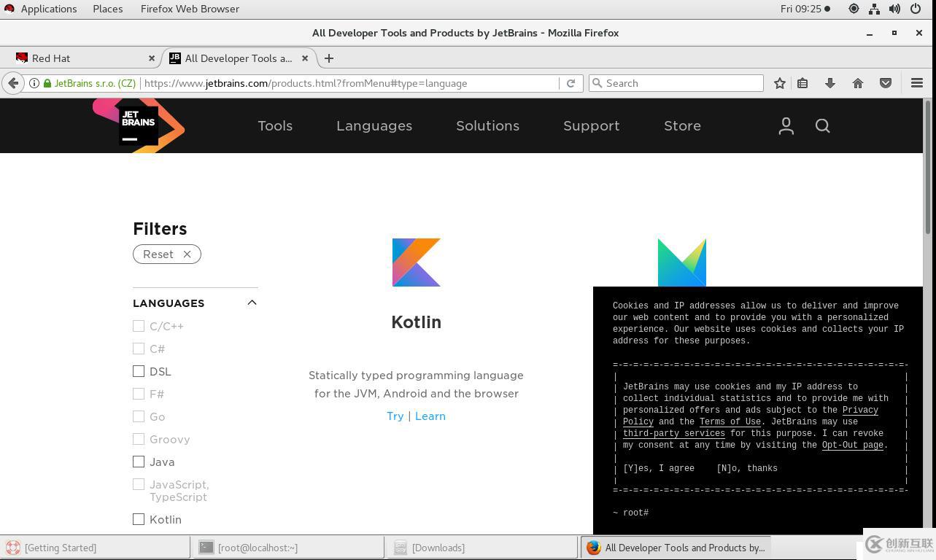Open the Tools navigation menu
The height and width of the screenshot is (560, 936).
pyautogui.click(x=275, y=126)
